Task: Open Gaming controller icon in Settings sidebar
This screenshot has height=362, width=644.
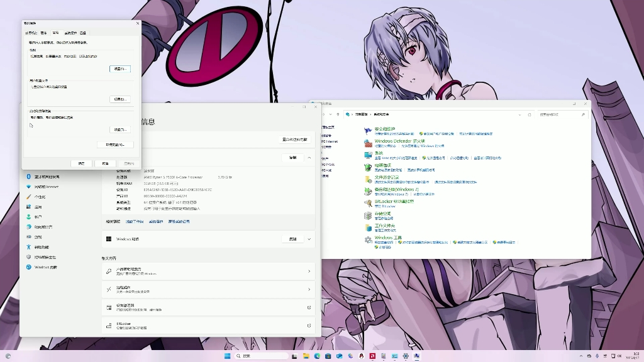Action: [x=29, y=237]
